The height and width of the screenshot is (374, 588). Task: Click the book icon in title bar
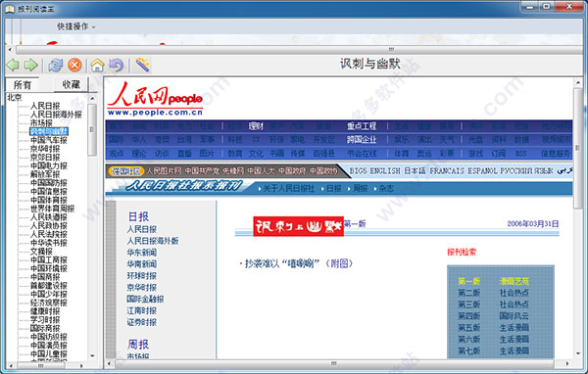pos(10,9)
